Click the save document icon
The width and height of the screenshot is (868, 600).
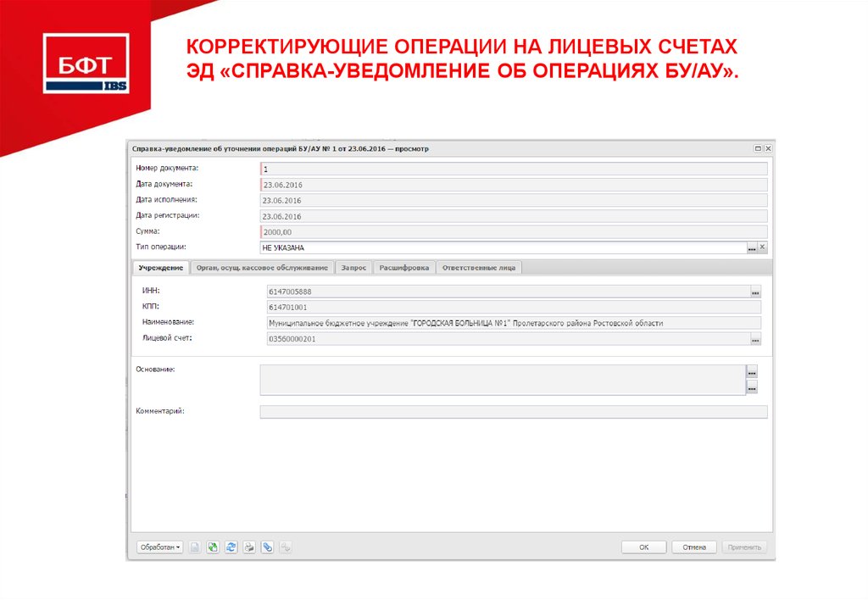(x=196, y=547)
